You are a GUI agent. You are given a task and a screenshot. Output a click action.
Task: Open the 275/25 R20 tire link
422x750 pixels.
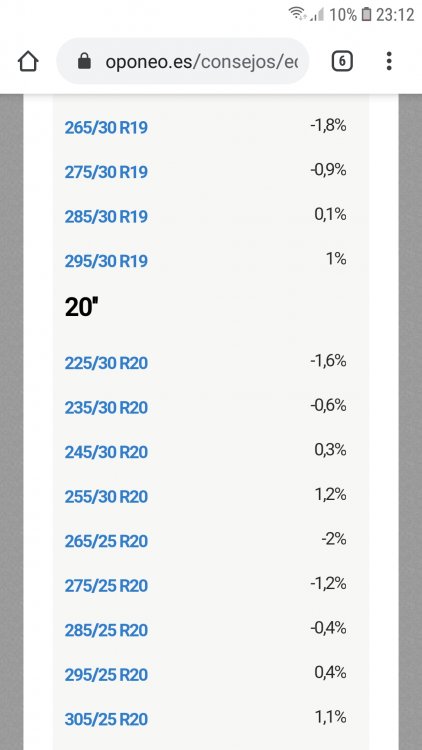pyautogui.click(x=106, y=585)
